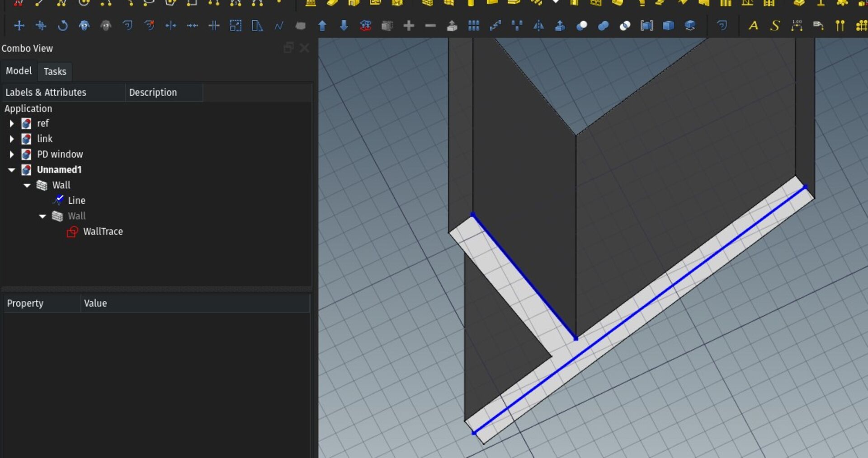Click the Add component plus icon
The height and width of the screenshot is (458, 868).
coord(409,26)
